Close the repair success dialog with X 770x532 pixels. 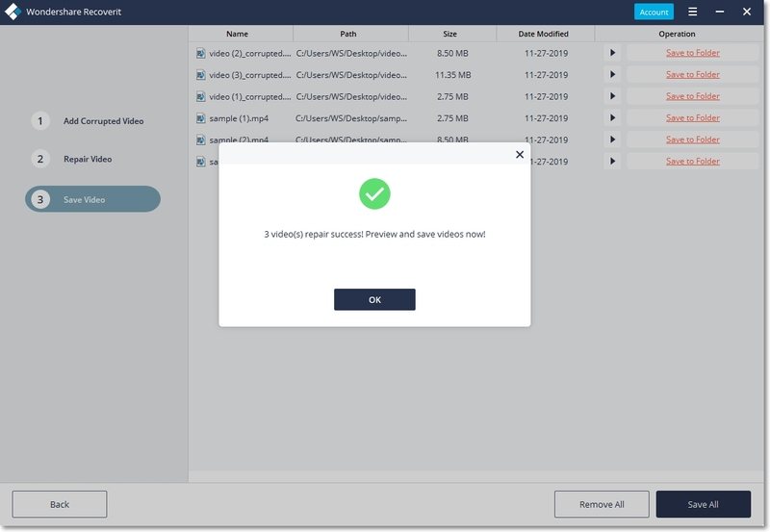pyautogui.click(x=520, y=154)
